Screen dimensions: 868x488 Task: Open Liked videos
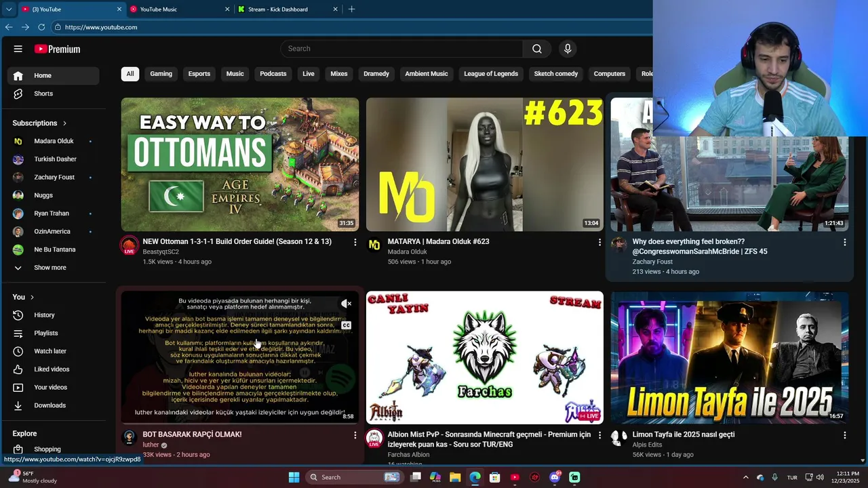pyautogui.click(x=53, y=369)
